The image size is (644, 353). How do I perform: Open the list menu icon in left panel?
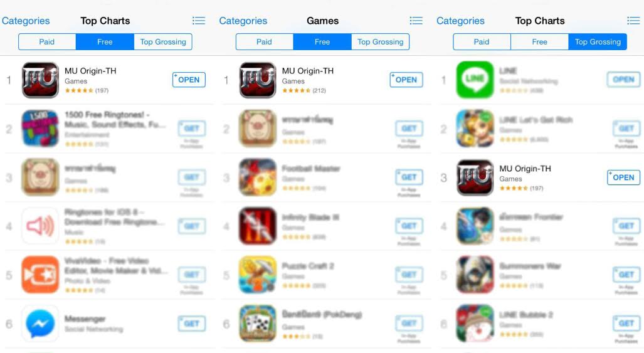tap(199, 21)
